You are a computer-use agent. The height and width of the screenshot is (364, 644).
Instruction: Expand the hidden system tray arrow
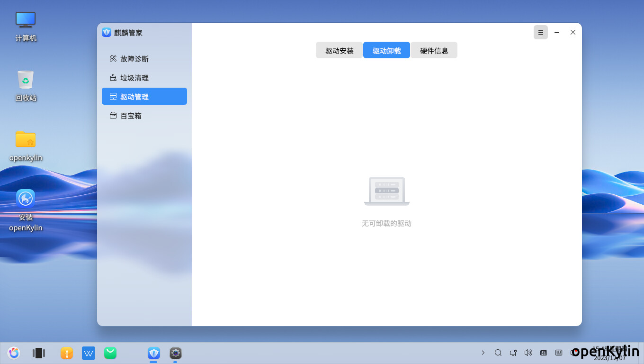[483, 353]
